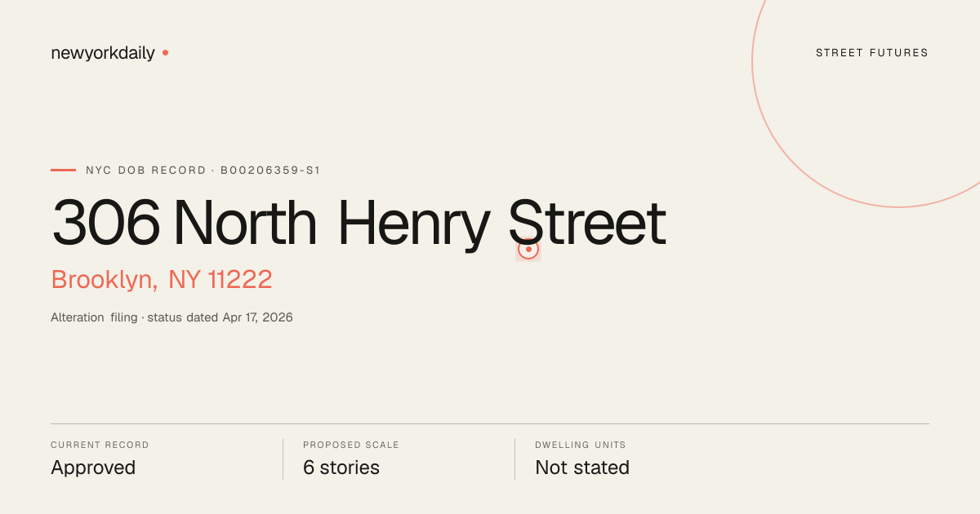This screenshot has width=980, height=514.
Task: Click the coral dash before NYC DOB RECORD
Action: [63, 170]
